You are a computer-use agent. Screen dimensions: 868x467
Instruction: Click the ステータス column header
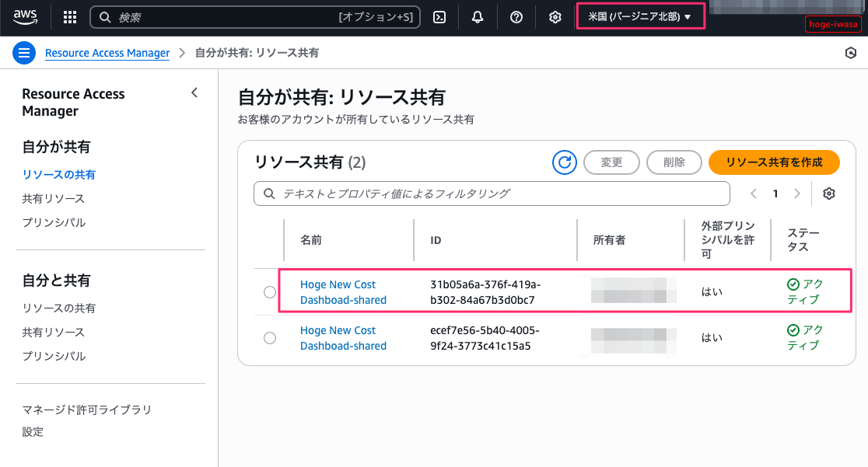tap(803, 239)
